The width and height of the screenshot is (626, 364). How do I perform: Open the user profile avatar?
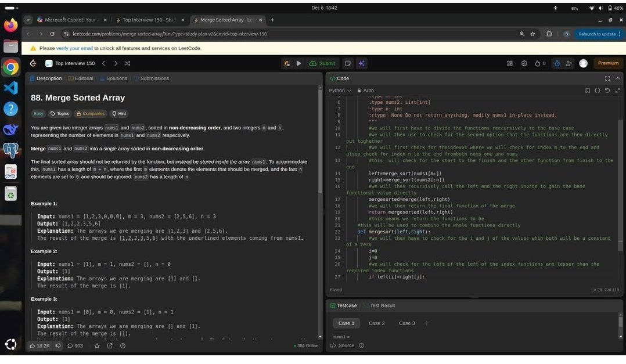[583, 63]
